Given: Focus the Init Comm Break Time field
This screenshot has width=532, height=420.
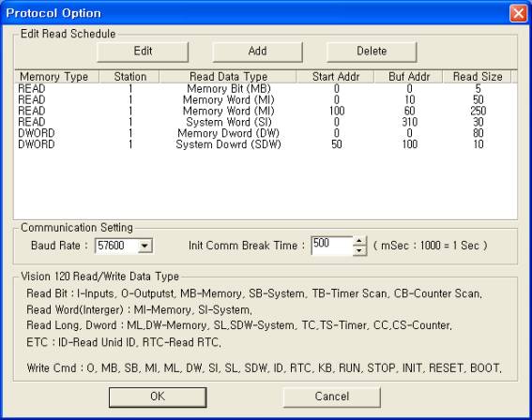Looking at the screenshot, I should (x=332, y=246).
